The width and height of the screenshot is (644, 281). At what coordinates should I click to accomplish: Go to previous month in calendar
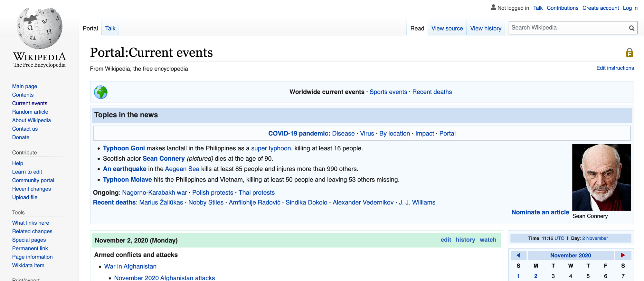tap(518, 255)
